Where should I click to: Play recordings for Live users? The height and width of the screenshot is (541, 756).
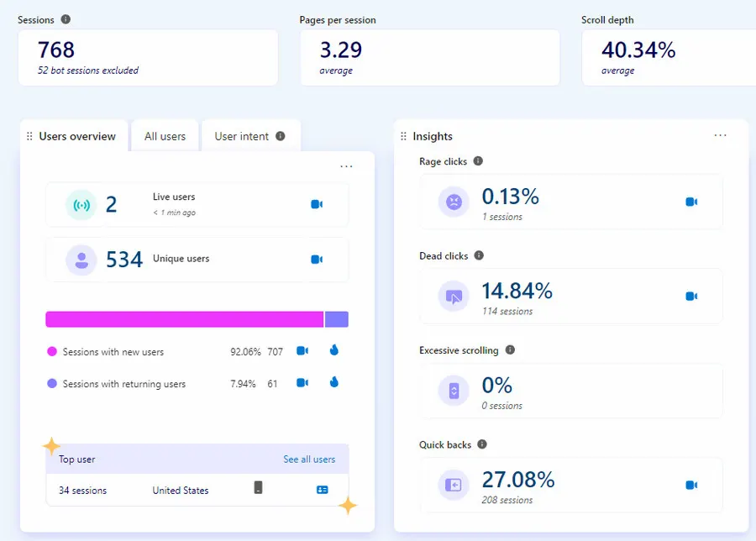click(317, 204)
